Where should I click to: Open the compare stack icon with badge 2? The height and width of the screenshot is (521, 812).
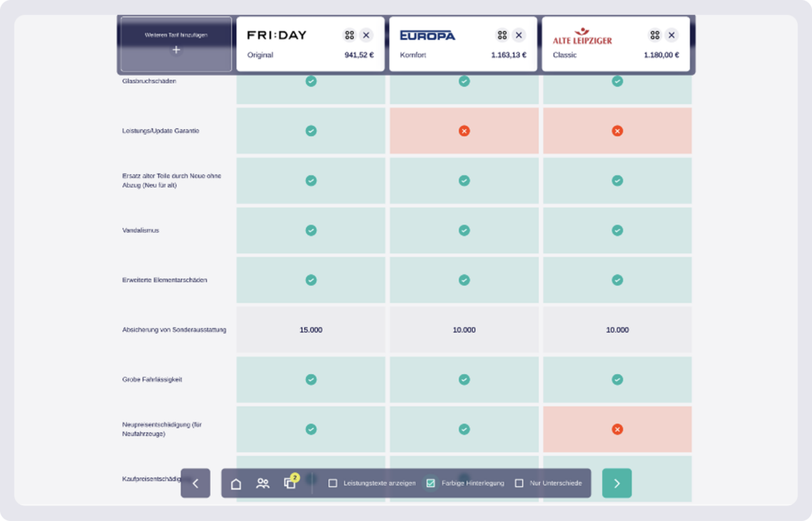290,483
